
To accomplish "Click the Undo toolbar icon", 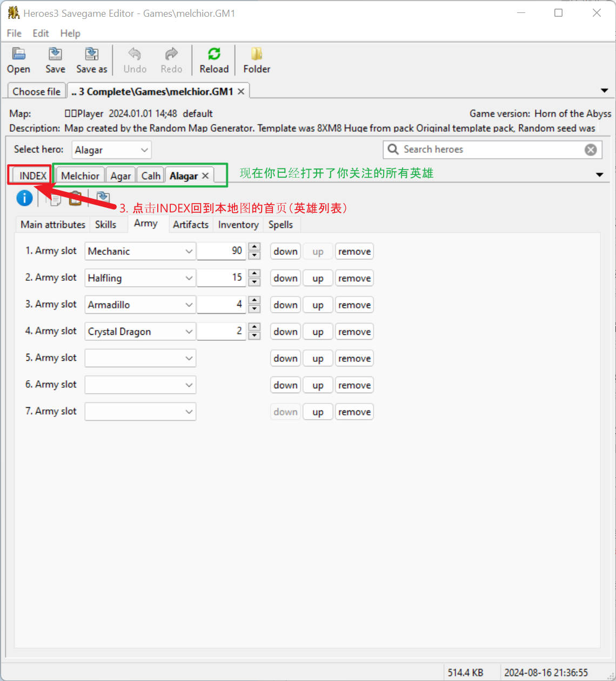I will click(x=135, y=54).
